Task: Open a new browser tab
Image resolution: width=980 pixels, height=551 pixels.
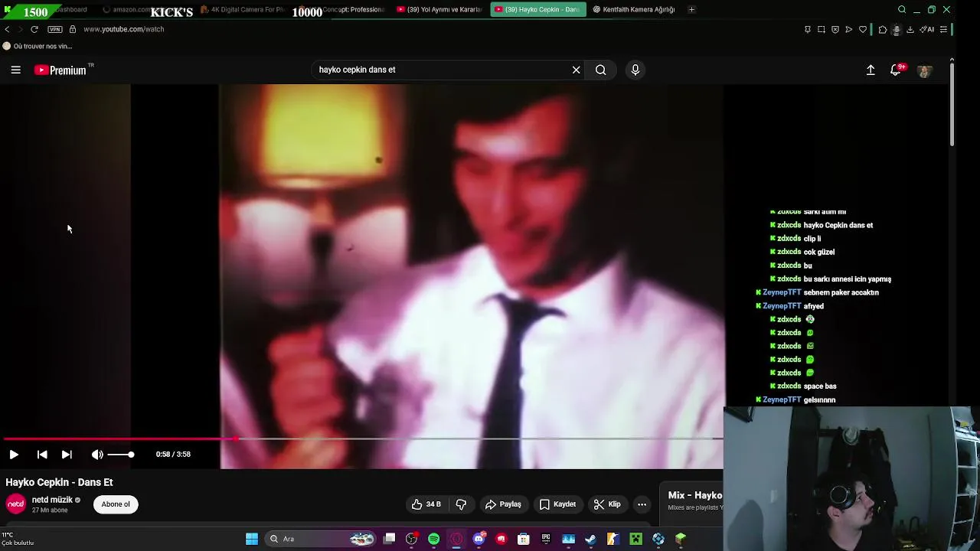Action: (691, 9)
